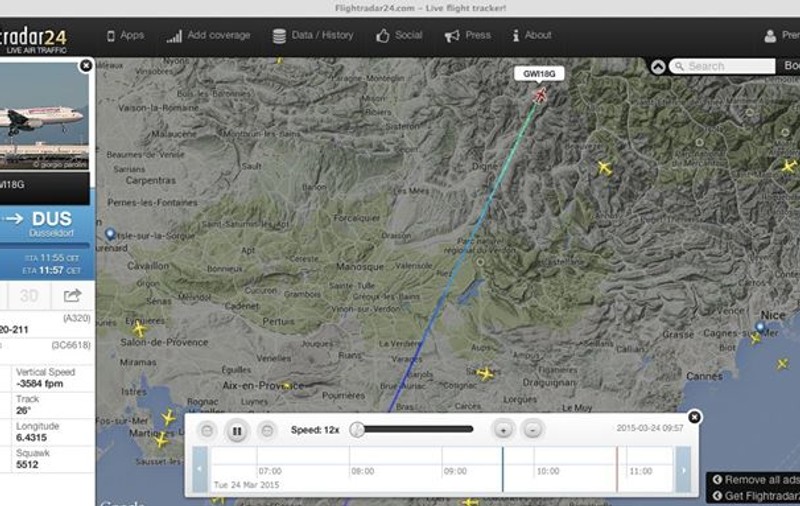Open the Social menu
Image resolution: width=800 pixels, height=506 pixels.
[399, 35]
